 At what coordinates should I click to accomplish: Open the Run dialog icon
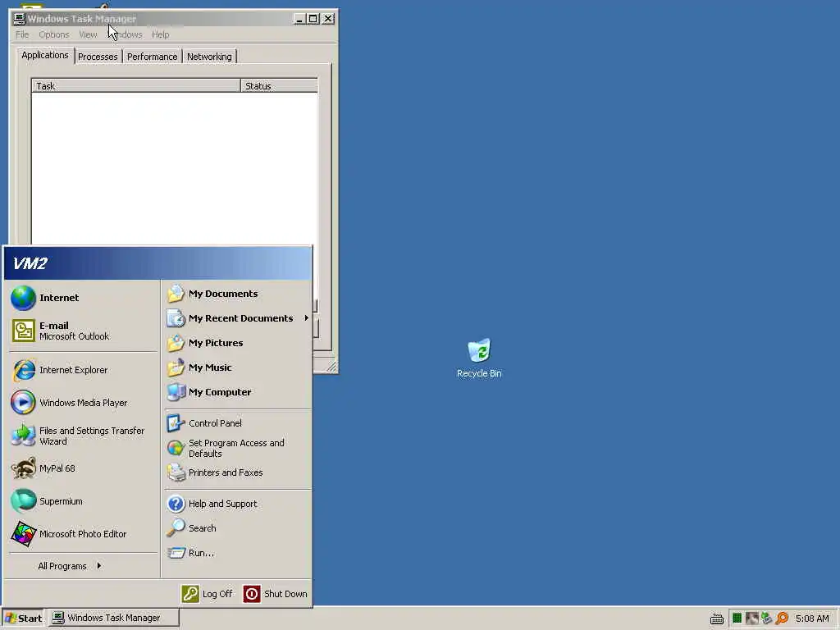176,553
